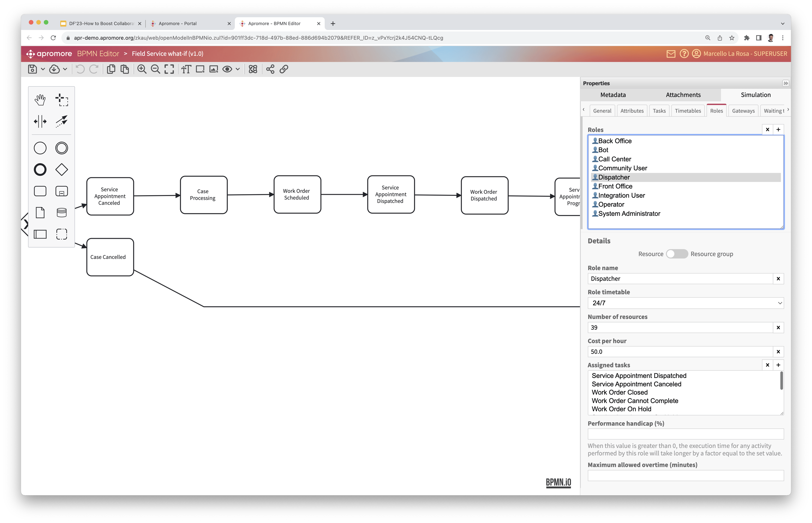The height and width of the screenshot is (523, 812).
Task: Switch Resource toggle to Resource group
Action: 677,254
